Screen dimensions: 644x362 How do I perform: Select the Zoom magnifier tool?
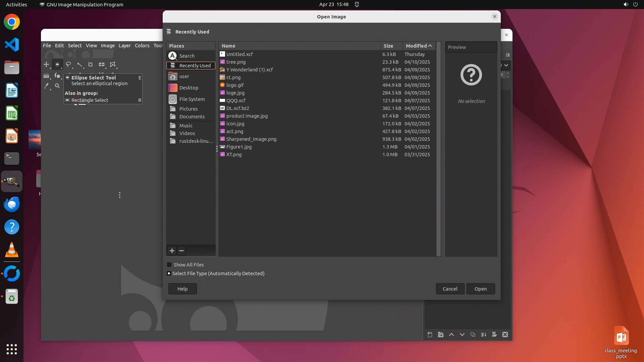[57, 86]
